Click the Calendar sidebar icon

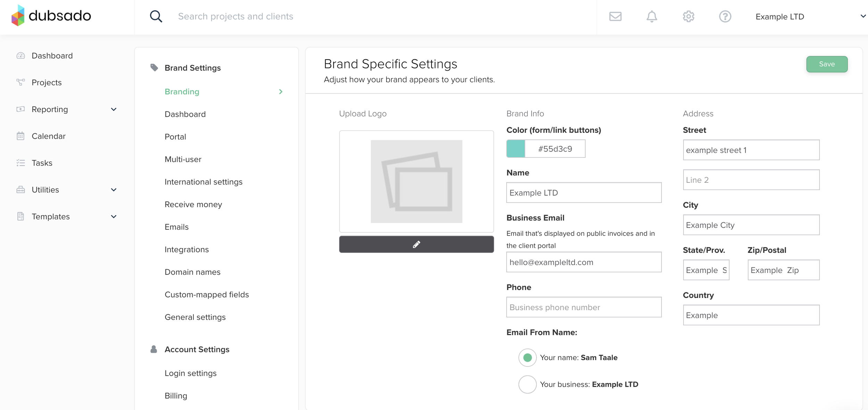point(20,136)
